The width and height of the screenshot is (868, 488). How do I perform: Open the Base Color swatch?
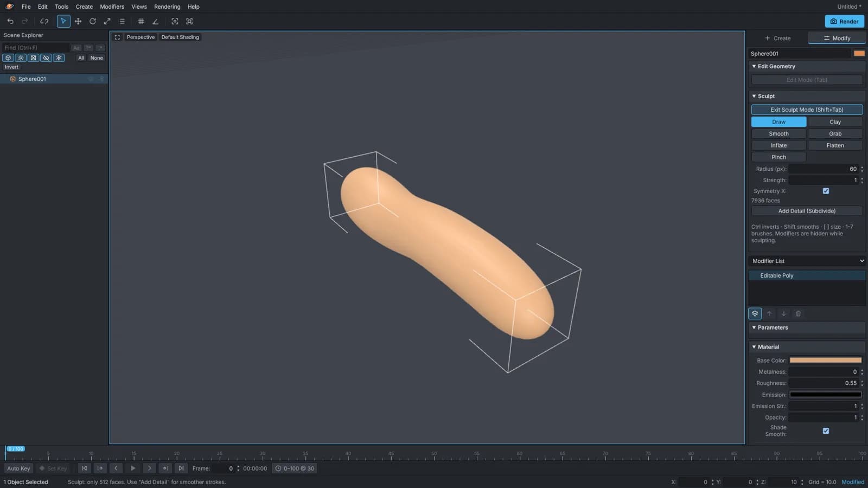tap(825, 360)
